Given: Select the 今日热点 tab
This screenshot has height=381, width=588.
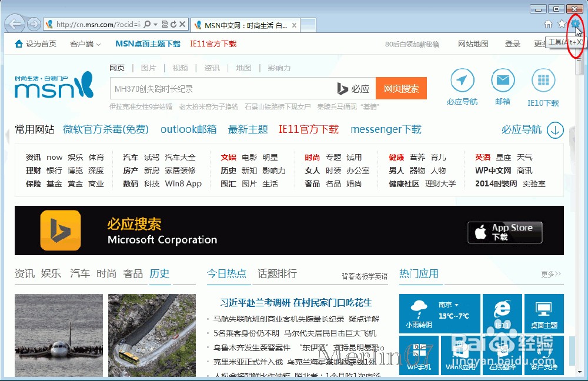Looking at the screenshot, I should pos(226,273).
